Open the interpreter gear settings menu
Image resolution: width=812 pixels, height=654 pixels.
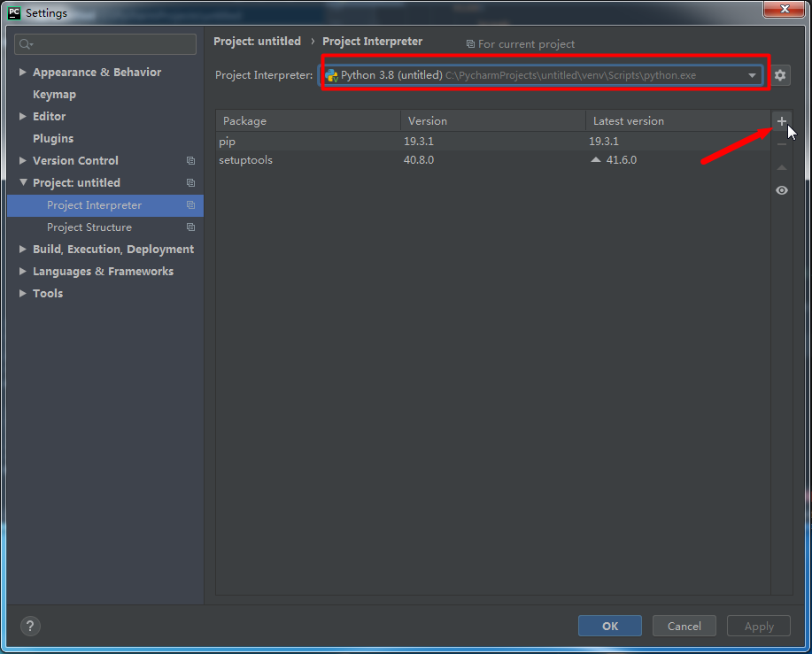click(x=780, y=75)
